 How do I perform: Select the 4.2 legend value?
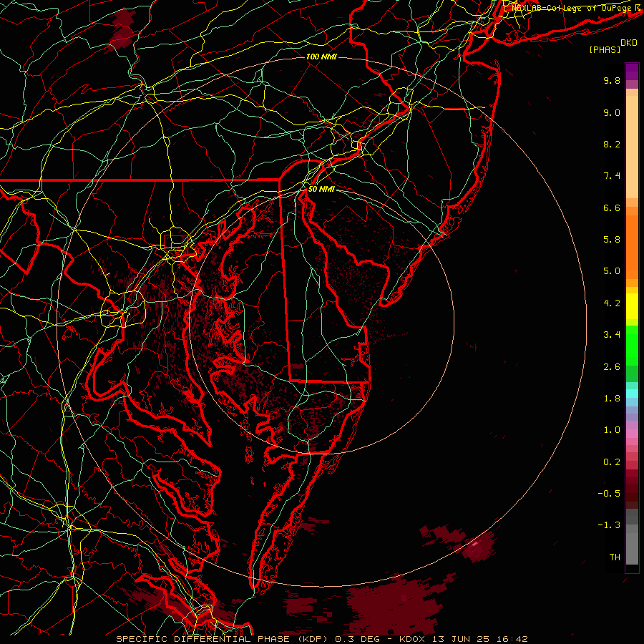pyautogui.click(x=612, y=303)
